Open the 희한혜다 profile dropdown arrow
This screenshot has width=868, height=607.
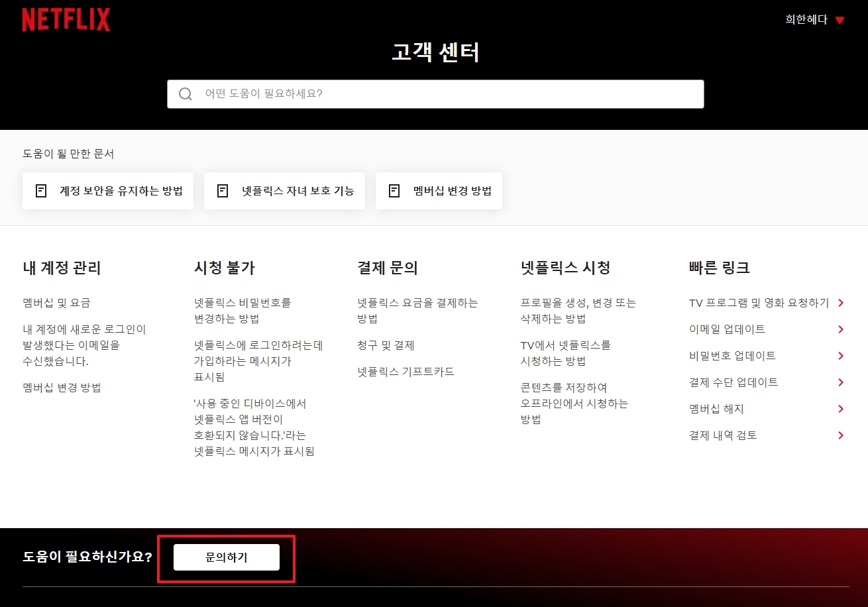[x=840, y=21]
